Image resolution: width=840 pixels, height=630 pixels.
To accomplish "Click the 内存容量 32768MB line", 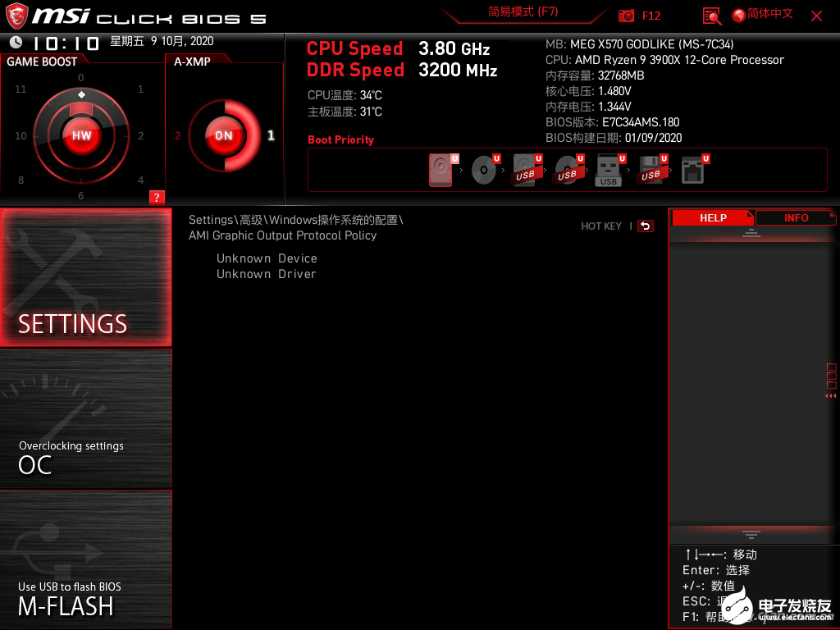I will (595, 75).
